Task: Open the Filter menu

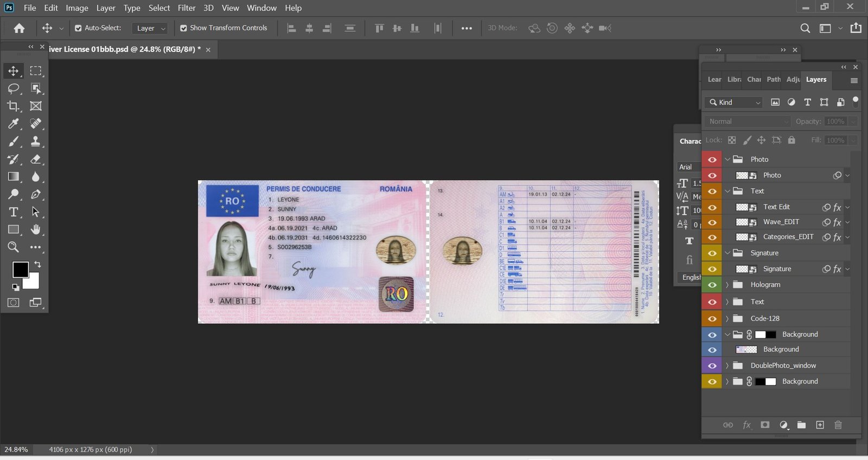Action: pyautogui.click(x=186, y=8)
